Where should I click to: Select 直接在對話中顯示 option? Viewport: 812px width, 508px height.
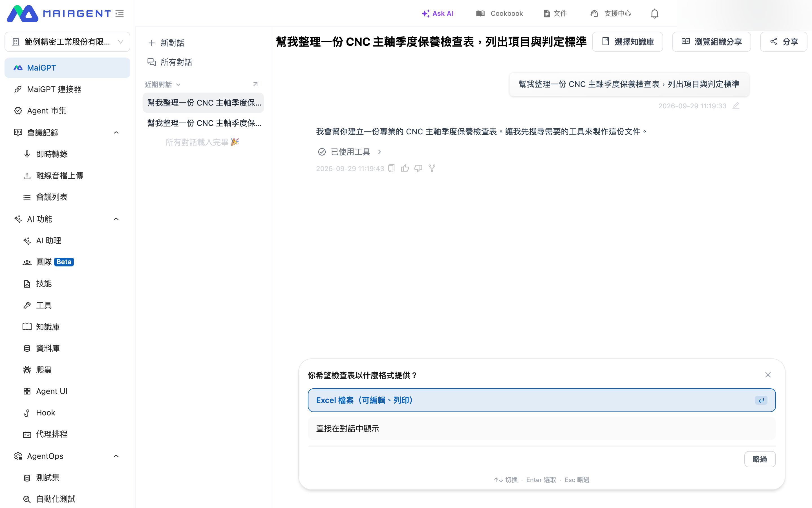[542, 428]
